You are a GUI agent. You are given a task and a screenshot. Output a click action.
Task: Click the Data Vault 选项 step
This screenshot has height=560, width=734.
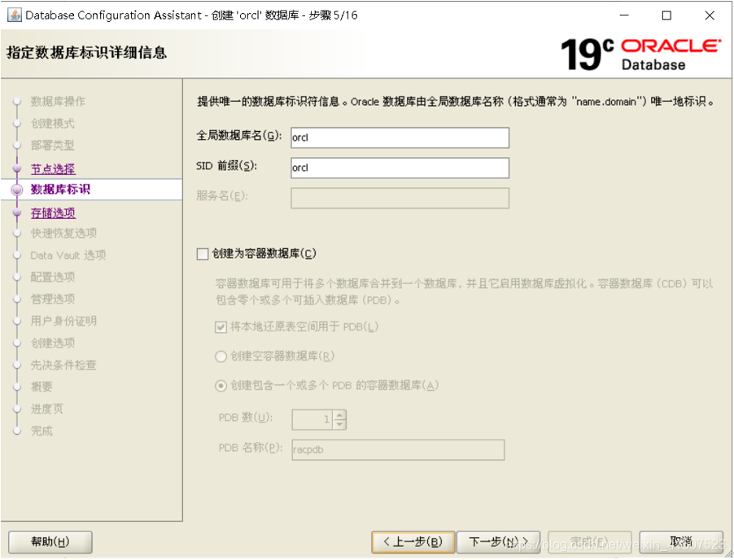coord(68,256)
